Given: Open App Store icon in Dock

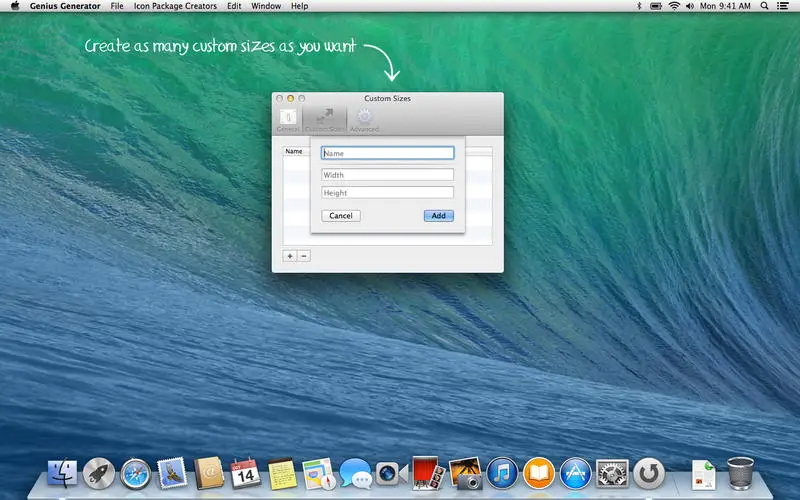Looking at the screenshot, I should coord(576,473).
